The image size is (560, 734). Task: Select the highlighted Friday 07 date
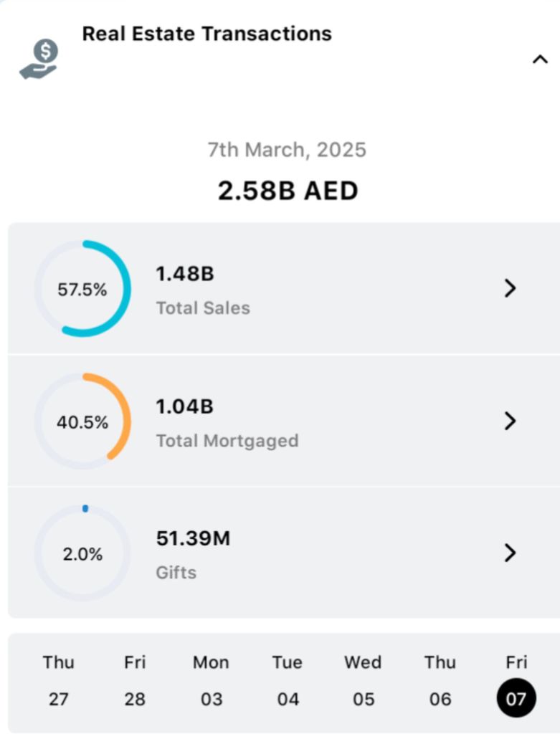click(516, 697)
